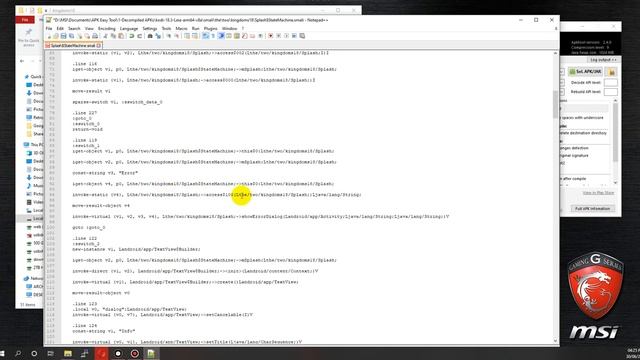Open the Function List panel
Screen dimensions: 640x360
click(x=244, y=36)
